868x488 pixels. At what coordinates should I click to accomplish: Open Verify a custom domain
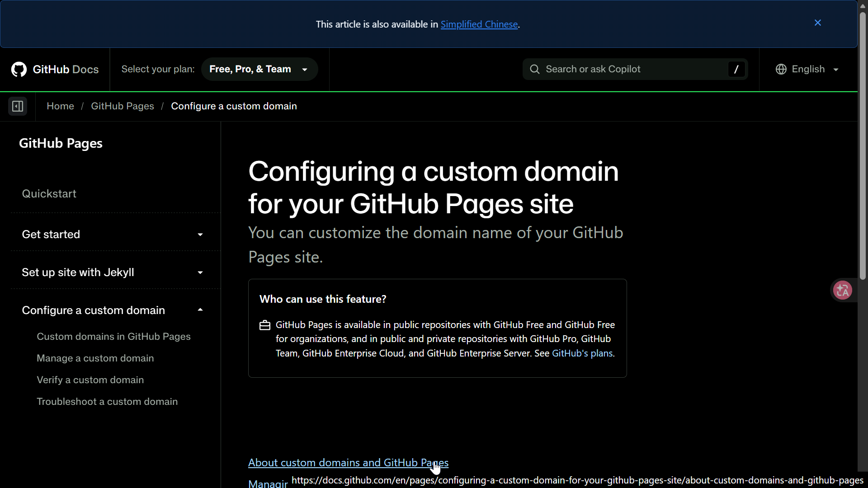(x=90, y=380)
